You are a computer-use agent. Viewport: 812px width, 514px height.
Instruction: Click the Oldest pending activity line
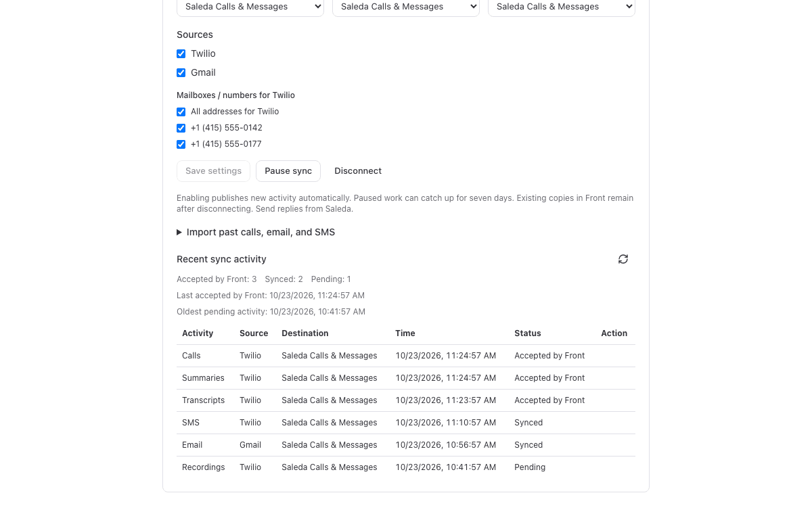(271, 312)
